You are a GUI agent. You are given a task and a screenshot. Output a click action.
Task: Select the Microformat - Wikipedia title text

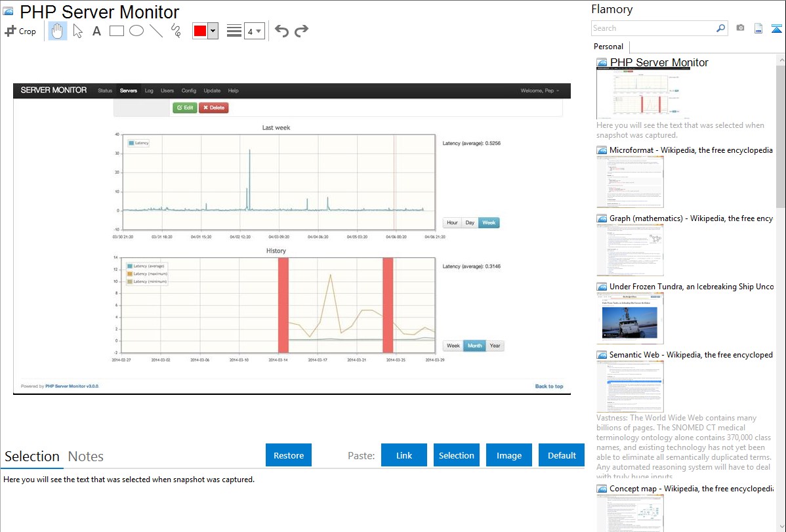coord(691,150)
